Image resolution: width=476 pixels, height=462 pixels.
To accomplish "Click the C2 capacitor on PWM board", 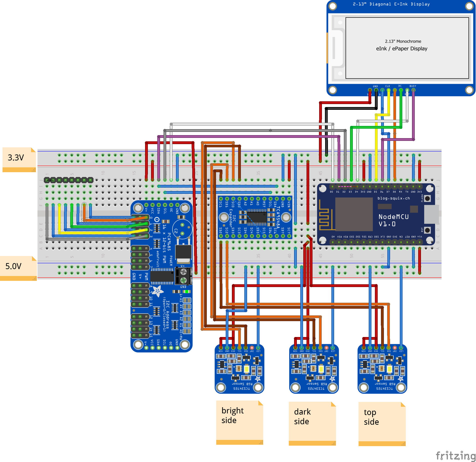I will (x=182, y=229).
